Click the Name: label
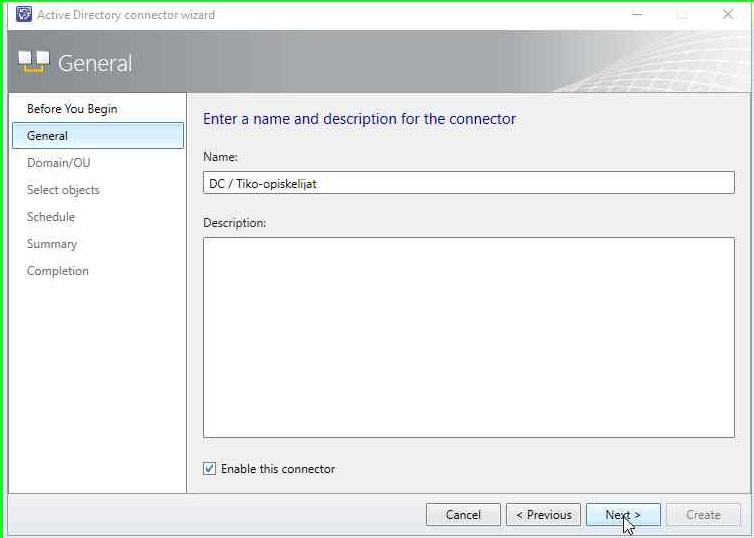Image resolution: width=754 pixels, height=538 pixels. coord(220,157)
